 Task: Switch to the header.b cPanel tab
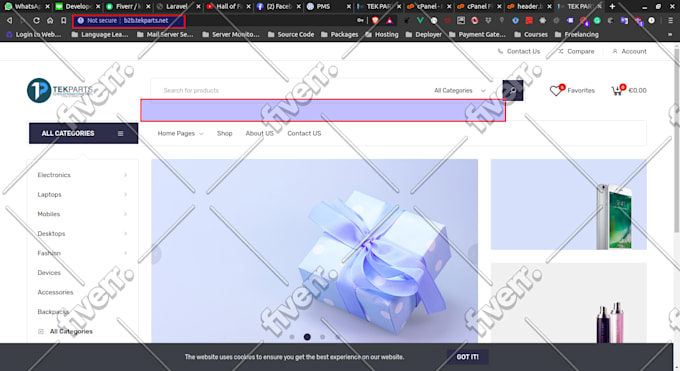[x=529, y=7]
